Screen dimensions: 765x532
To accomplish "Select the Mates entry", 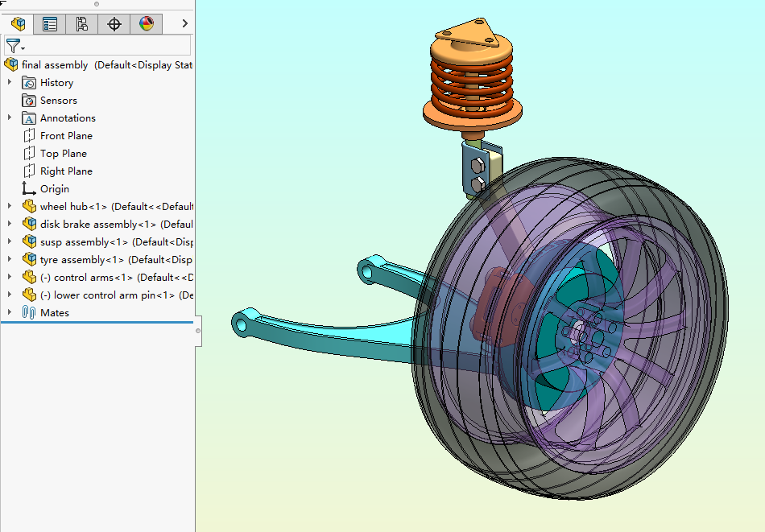I will click(55, 312).
